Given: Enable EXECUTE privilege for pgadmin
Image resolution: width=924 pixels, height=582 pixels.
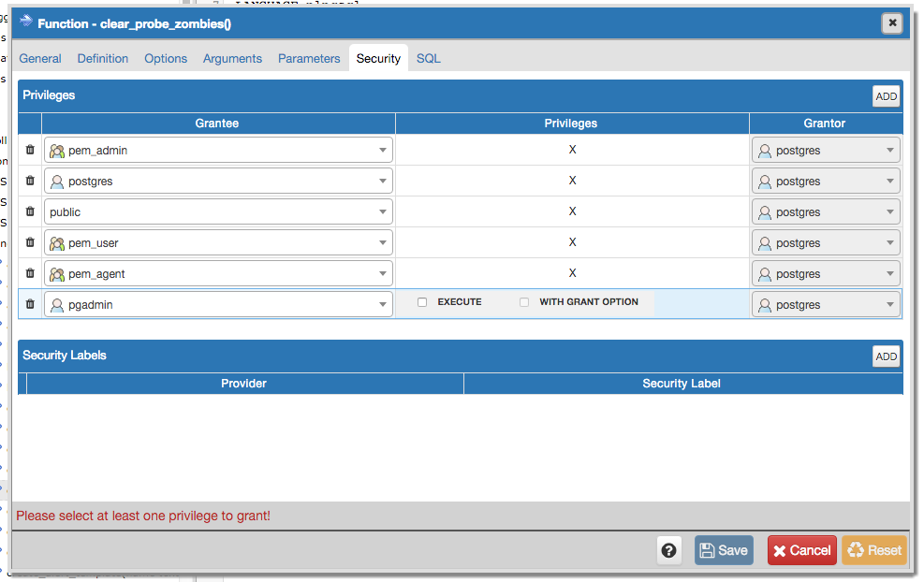Looking at the screenshot, I should coord(422,301).
